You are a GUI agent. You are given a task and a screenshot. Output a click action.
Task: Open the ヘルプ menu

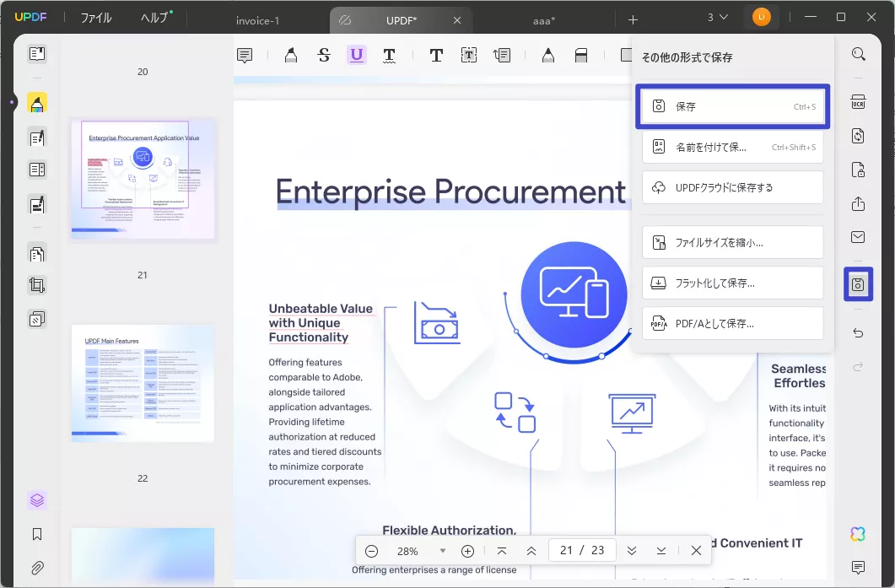(x=156, y=18)
